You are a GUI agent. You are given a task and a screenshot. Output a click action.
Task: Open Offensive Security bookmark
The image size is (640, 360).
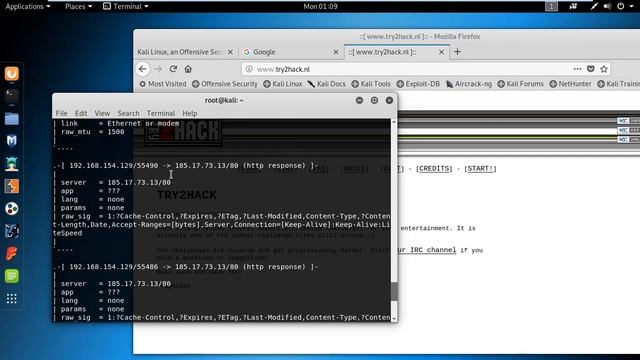point(225,84)
